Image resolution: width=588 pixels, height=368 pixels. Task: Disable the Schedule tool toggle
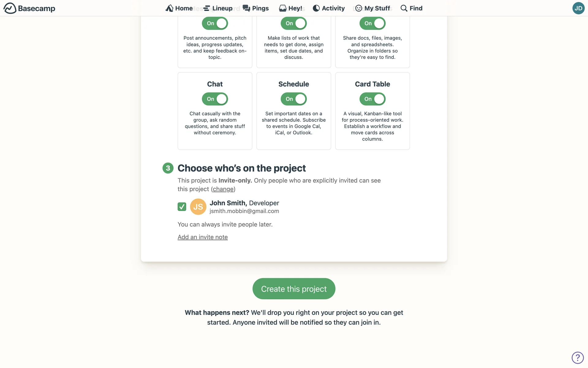click(x=294, y=99)
